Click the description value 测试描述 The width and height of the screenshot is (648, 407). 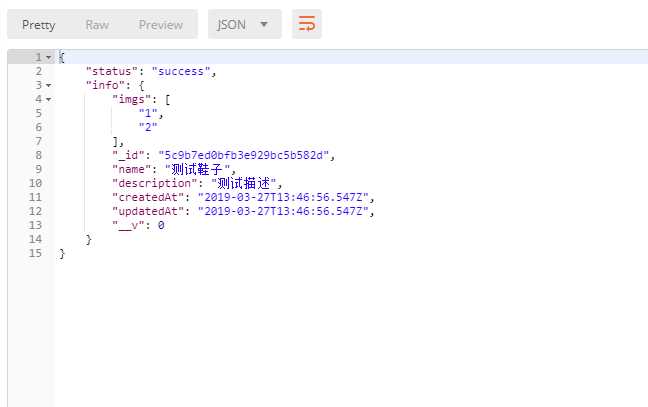[243, 183]
